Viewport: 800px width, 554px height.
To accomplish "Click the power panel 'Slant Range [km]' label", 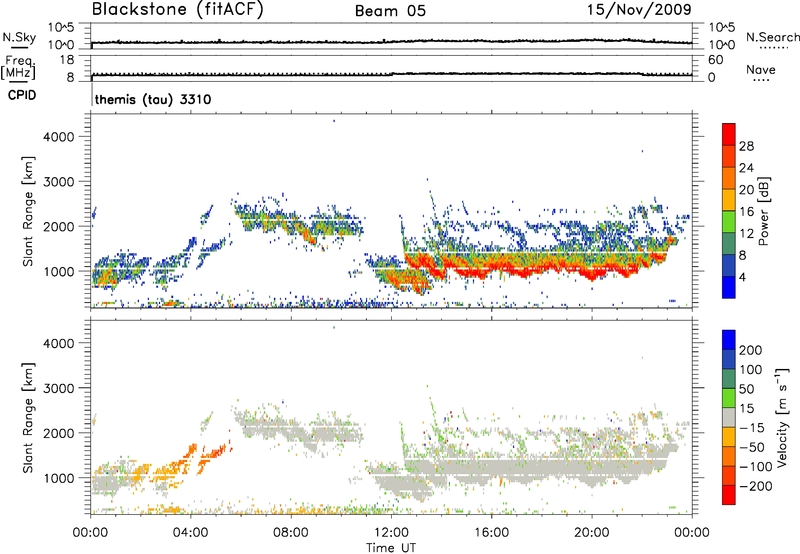I will tap(28, 211).
